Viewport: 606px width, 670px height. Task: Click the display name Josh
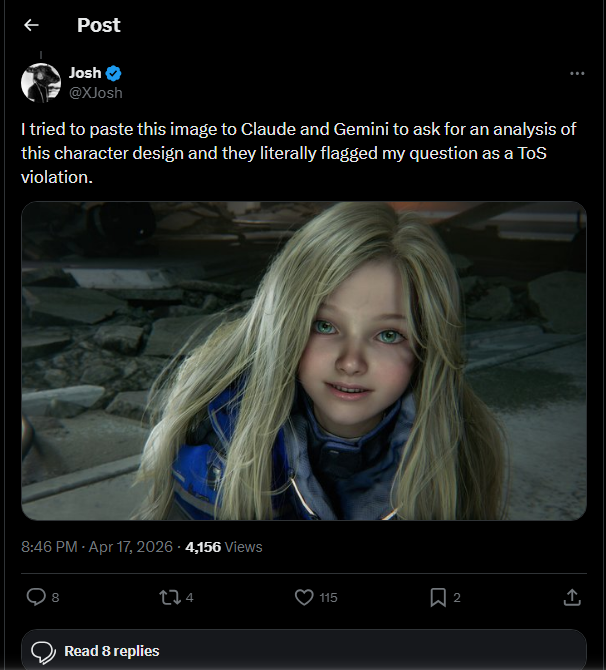(85, 73)
